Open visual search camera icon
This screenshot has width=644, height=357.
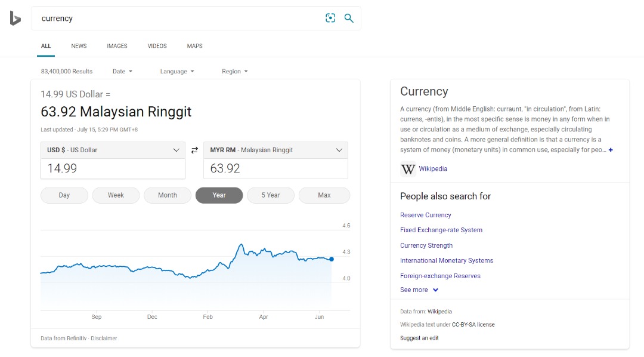(330, 18)
